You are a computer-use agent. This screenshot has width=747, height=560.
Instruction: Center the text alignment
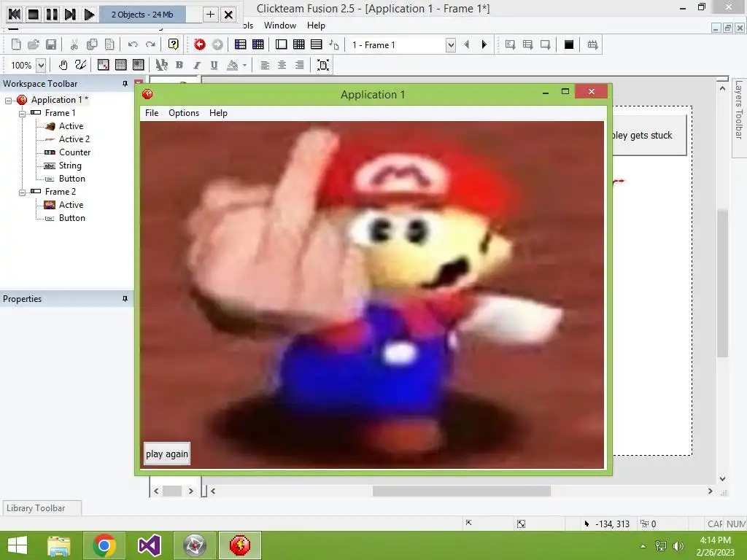click(x=282, y=65)
